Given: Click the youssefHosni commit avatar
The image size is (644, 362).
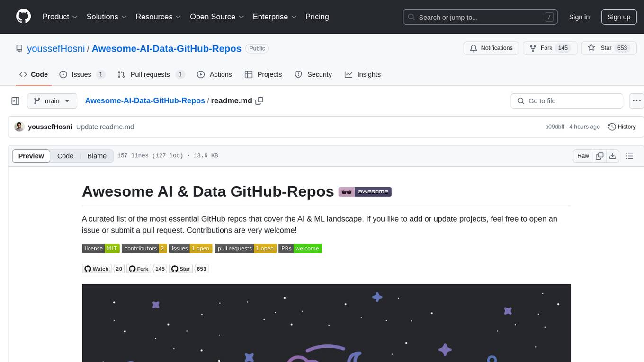Looking at the screenshot, I should [19, 127].
